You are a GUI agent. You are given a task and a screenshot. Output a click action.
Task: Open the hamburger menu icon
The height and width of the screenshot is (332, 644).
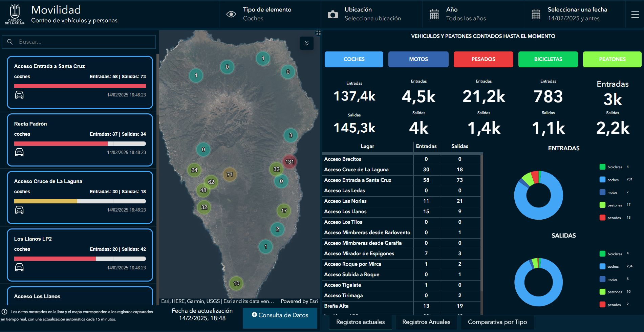click(635, 14)
